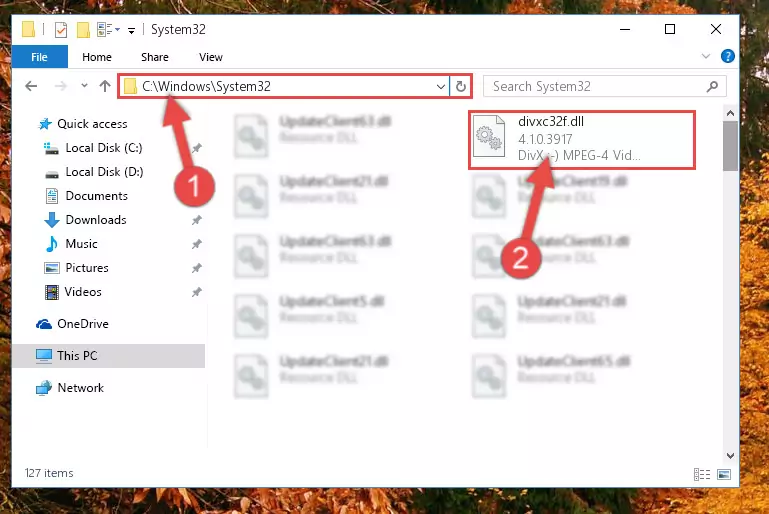Refresh the System32 folder view
This screenshot has height=514, width=769.
[461, 87]
